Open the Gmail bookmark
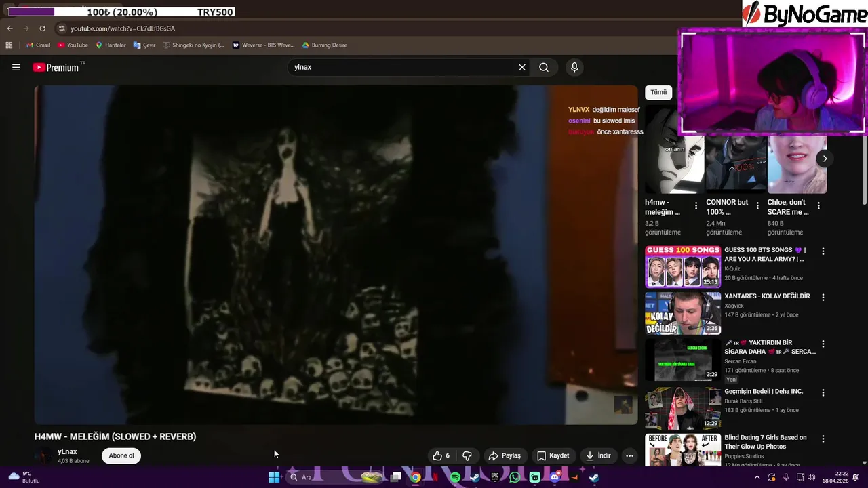Image resolution: width=868 pixels, height=488 pixels. point(38,45)
